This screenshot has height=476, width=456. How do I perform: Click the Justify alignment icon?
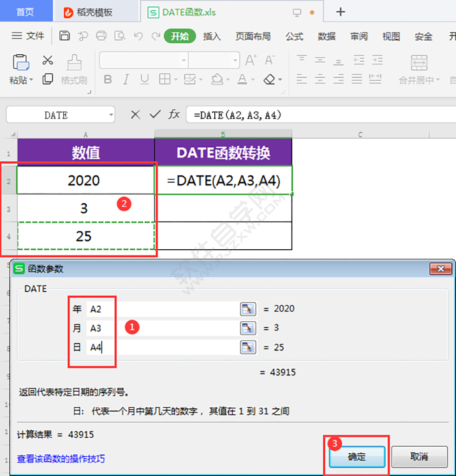(x=357, y=79)
